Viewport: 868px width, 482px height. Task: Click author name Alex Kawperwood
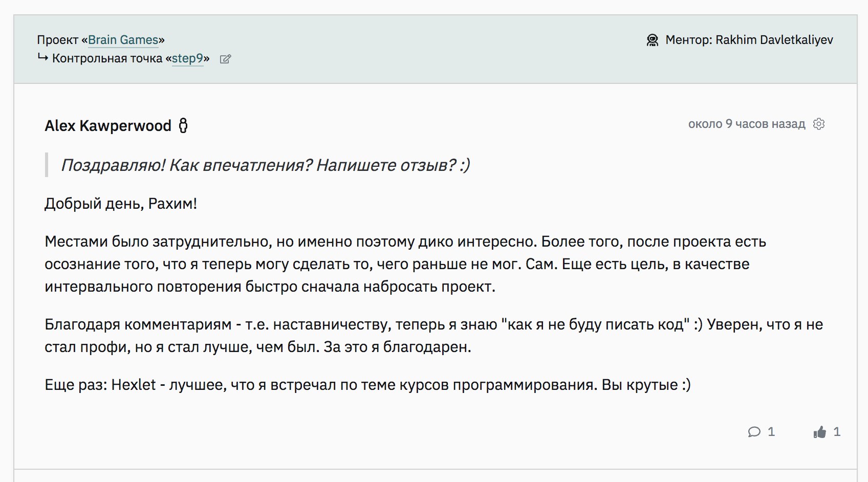108,126
